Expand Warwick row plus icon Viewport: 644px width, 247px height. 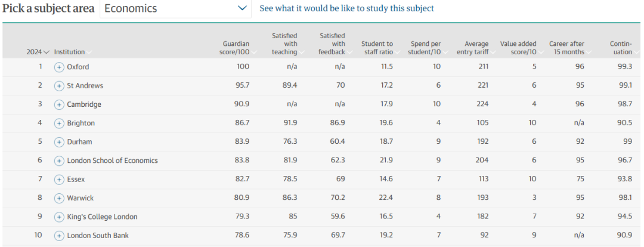coord(59,198)
